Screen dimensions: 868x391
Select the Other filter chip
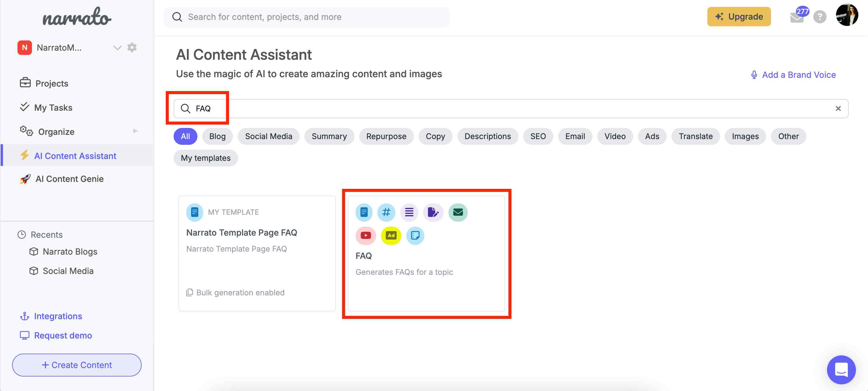[788, 136]
